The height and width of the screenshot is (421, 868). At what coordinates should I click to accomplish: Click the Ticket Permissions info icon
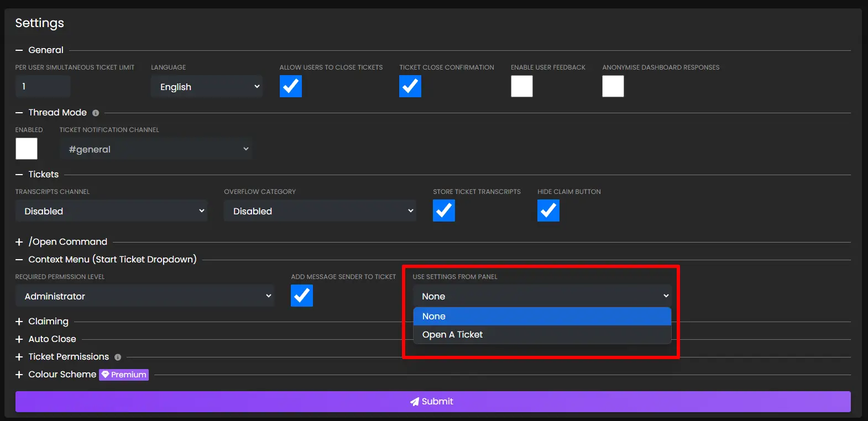pyautogui.click(x=118, y=357)
